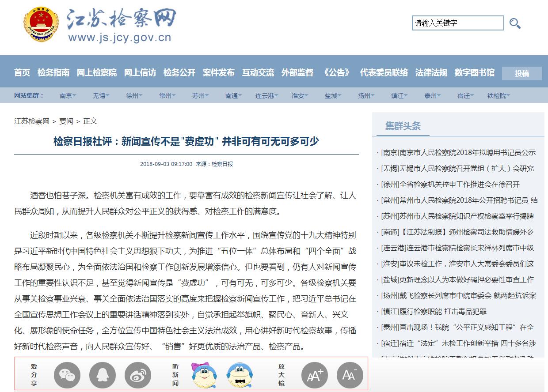
Task: Click the Jiangsu Procuratorate emblem logo
Action: click(x=41, y=24)
